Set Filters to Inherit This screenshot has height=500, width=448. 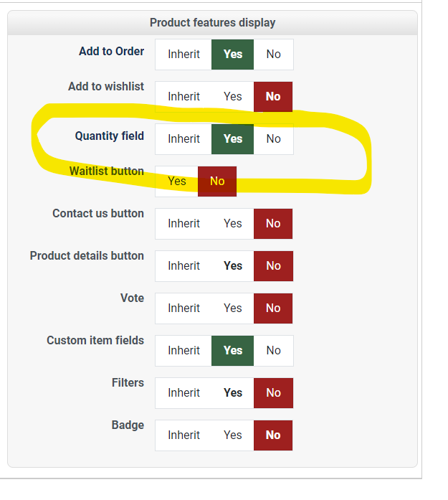click(x=184, y=393)
